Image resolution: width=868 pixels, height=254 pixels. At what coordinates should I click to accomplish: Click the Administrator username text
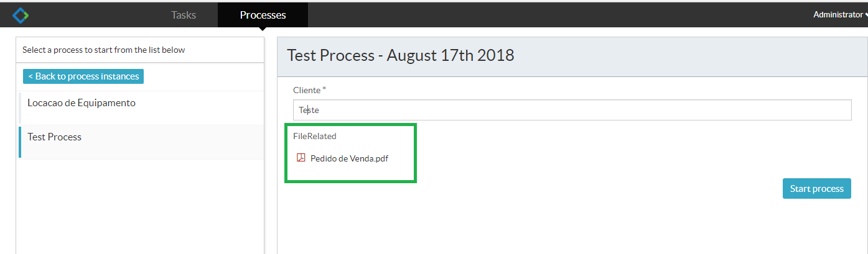838,14
